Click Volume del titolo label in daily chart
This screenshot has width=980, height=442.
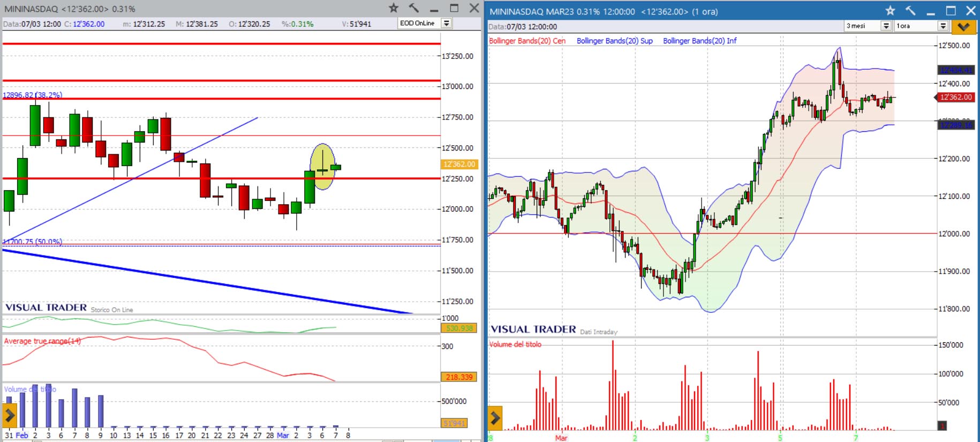[x=30, y=389]
